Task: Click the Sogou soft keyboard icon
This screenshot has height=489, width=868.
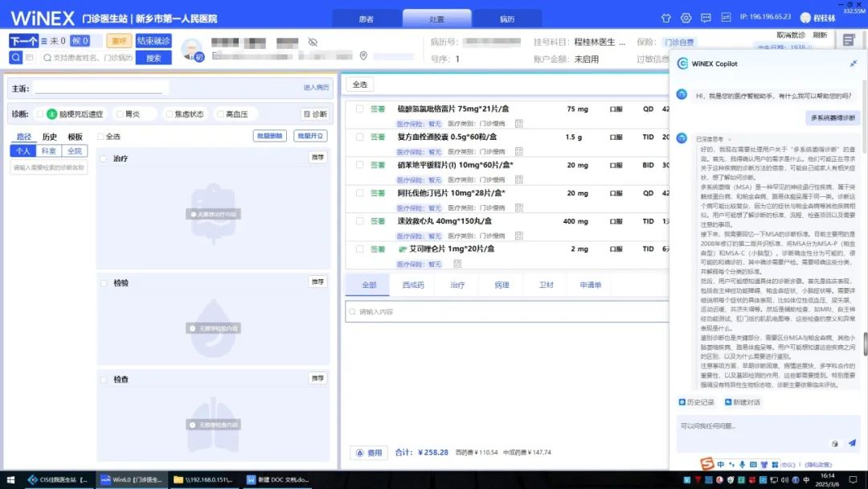Action: click(753, 464)
